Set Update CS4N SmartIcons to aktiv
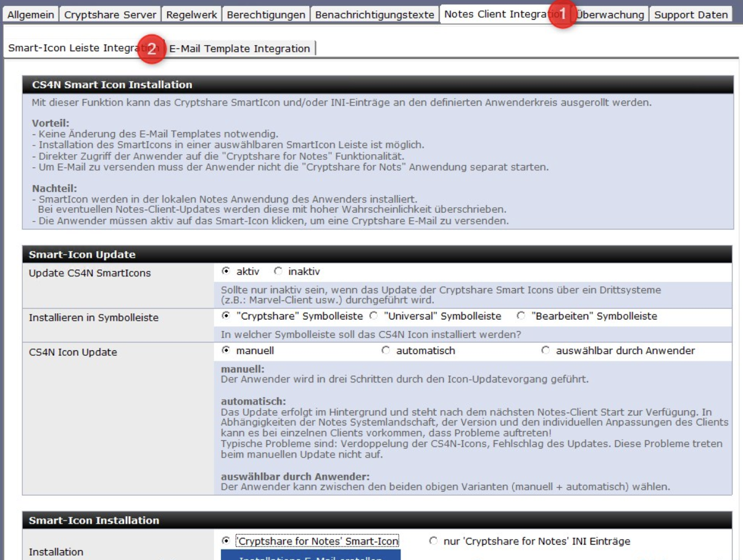This screenshot has height=560, width=743. pyautogui.click(x=225, y=271)
